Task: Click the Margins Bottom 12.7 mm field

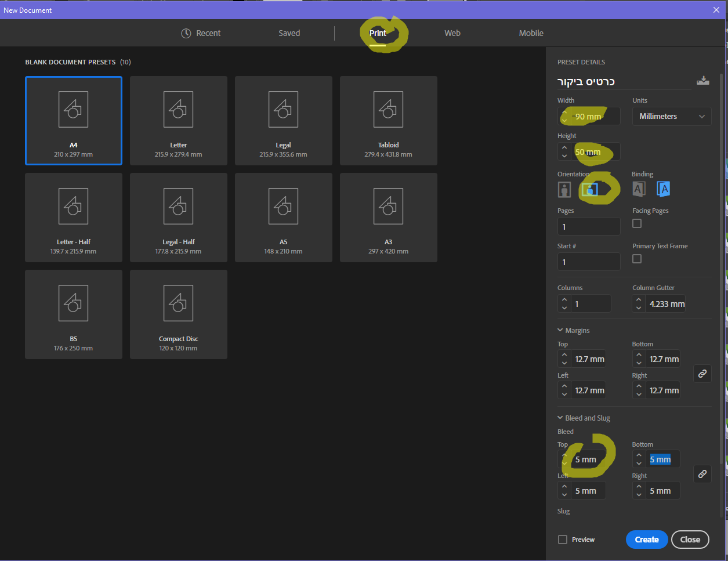Action: click(x=663, y=359)
